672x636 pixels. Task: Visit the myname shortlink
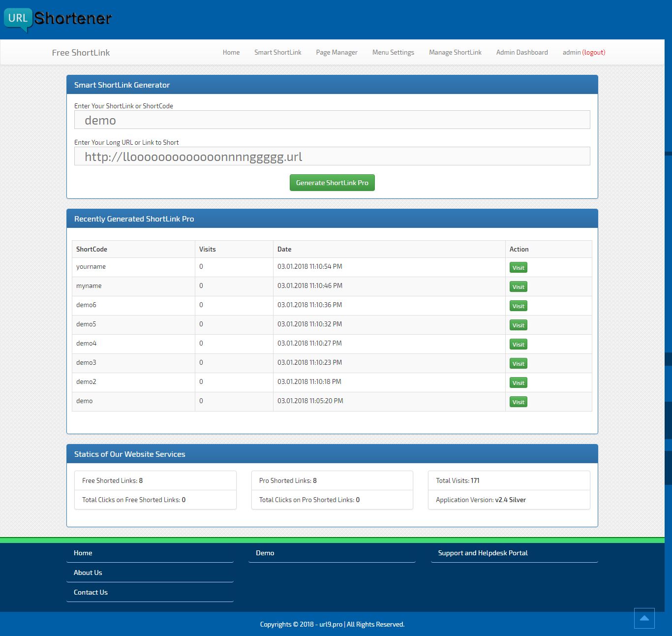518,287
